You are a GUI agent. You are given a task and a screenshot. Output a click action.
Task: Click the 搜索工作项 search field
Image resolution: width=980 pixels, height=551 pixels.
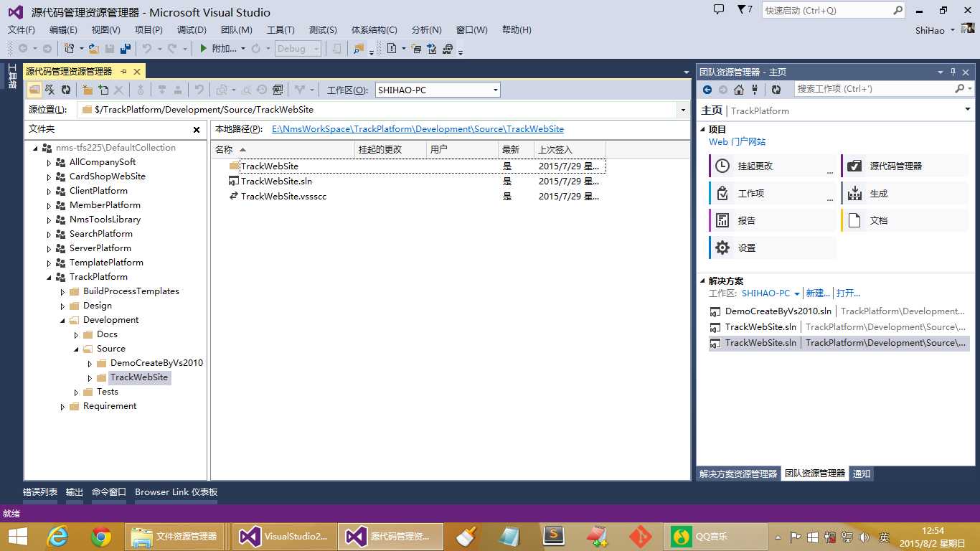(874, 89)
